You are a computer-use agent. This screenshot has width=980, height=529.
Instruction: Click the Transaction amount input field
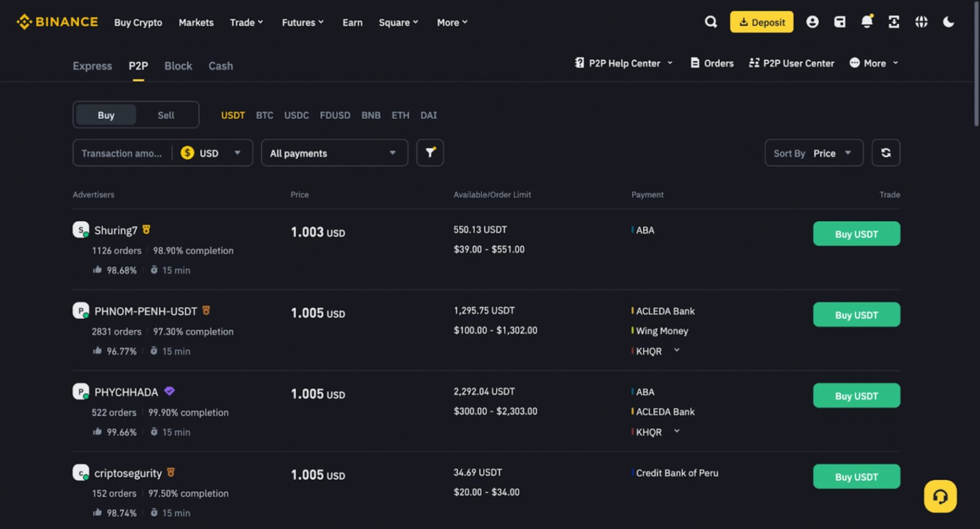[x=122, y=153]
